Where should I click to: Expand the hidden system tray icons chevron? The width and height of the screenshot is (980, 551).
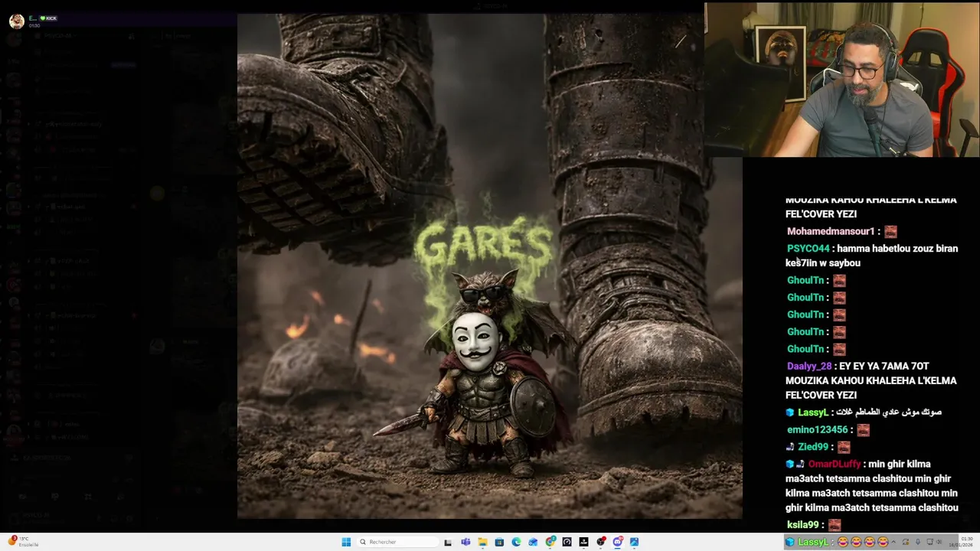(893, 542)
